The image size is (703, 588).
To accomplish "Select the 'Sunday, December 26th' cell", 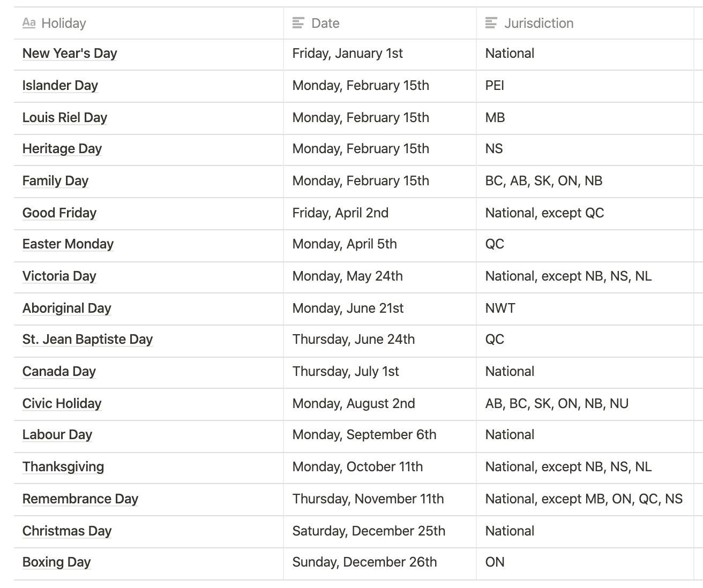I will tap(380, 563).
